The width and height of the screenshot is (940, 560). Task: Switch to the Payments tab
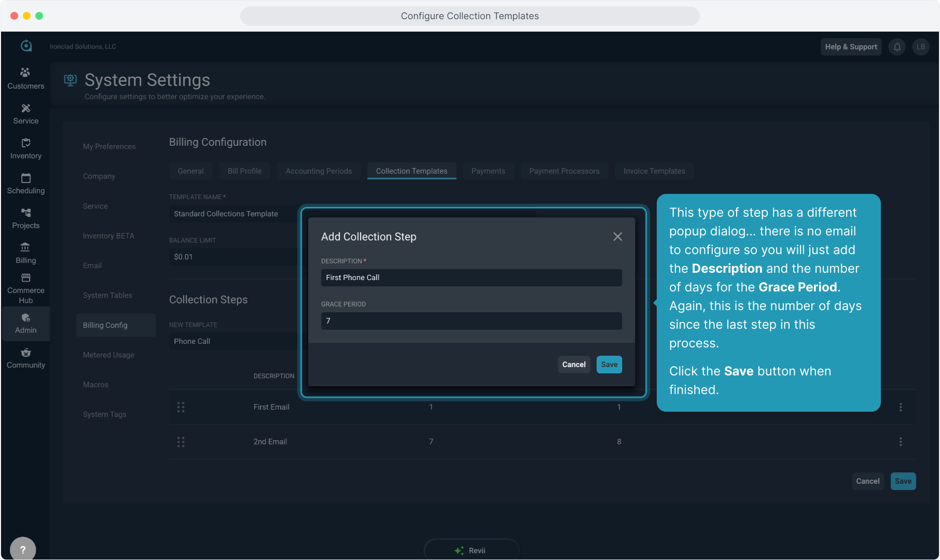click(x=488, y=171)
